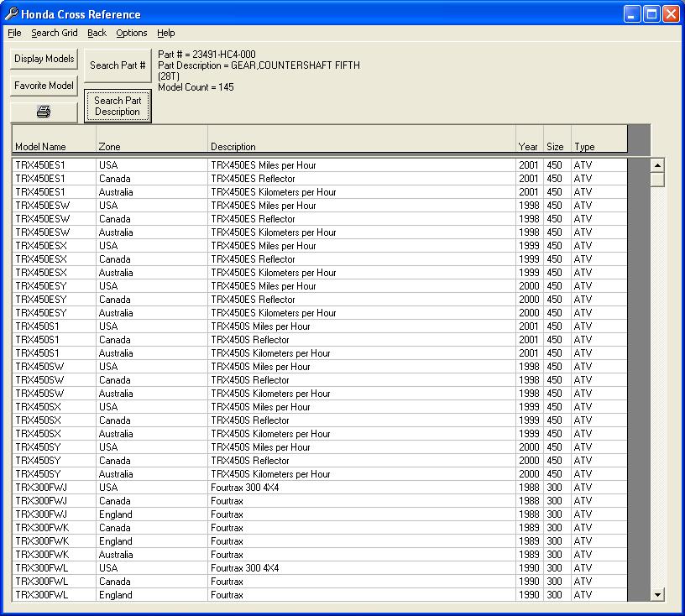Open the wrench system menu icon

[12, 13]
